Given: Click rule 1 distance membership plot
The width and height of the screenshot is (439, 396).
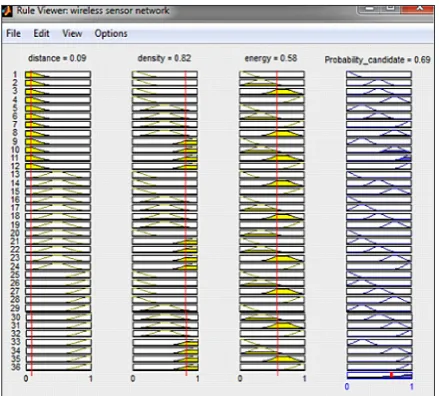Looking at the screenshot, I should [58, 74].
